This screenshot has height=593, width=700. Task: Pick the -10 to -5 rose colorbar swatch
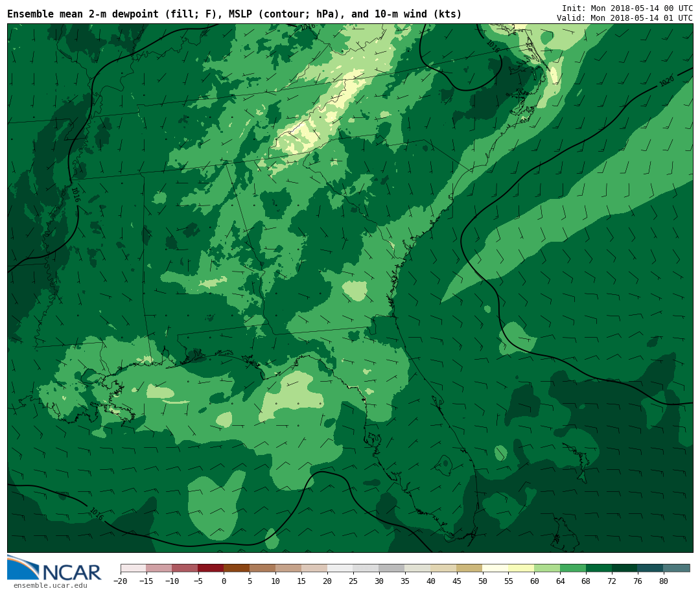click(x=185, y=568)
